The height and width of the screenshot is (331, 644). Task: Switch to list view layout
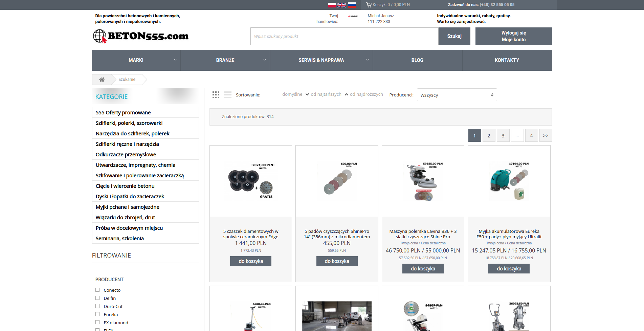pos(228,95)
